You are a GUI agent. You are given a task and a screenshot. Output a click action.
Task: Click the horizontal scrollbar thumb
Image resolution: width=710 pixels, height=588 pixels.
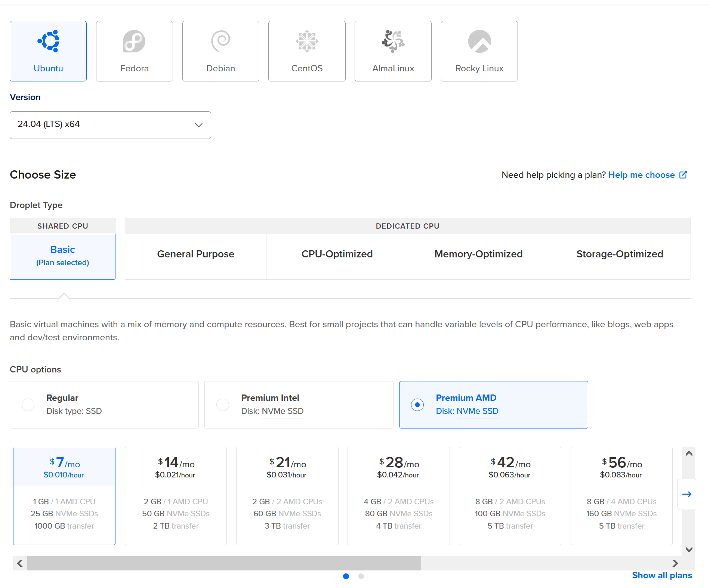pos(224,563)
